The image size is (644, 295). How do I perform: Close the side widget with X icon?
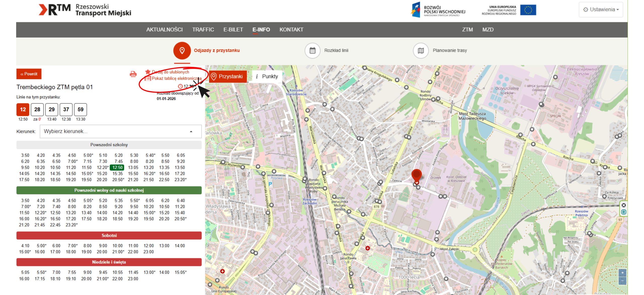coord(624,205)
